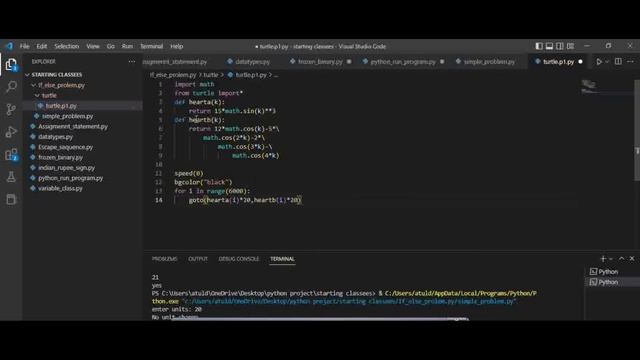Click the editor vertical scrollbar
Screen dimensions: 640x360
coord(637,131)
